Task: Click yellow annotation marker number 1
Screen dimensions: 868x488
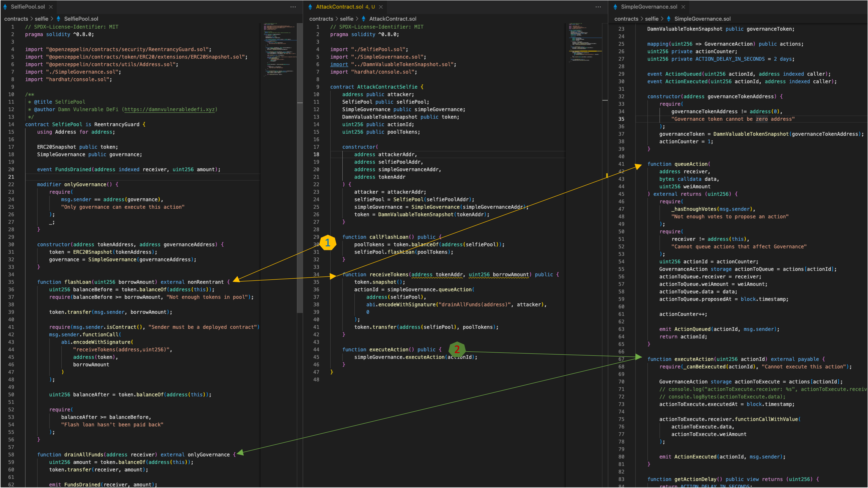Action: pos(327,243)
